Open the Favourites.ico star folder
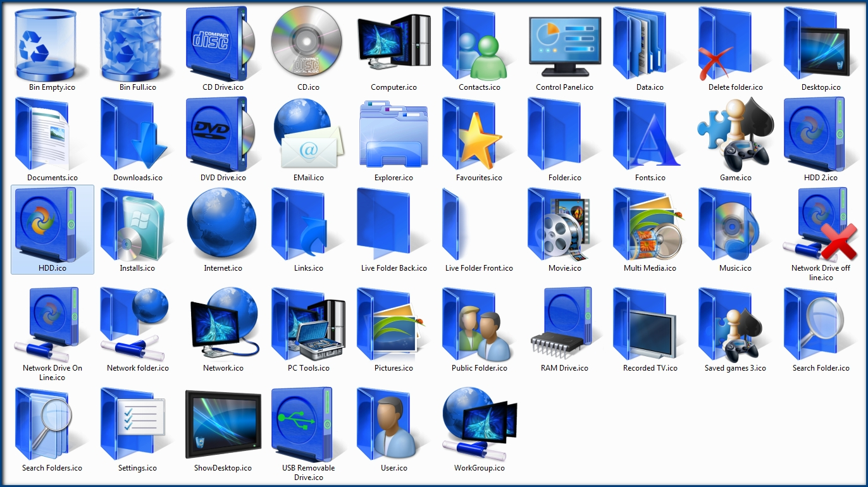The width and height of the screenshot is (868, 487). 478,133
